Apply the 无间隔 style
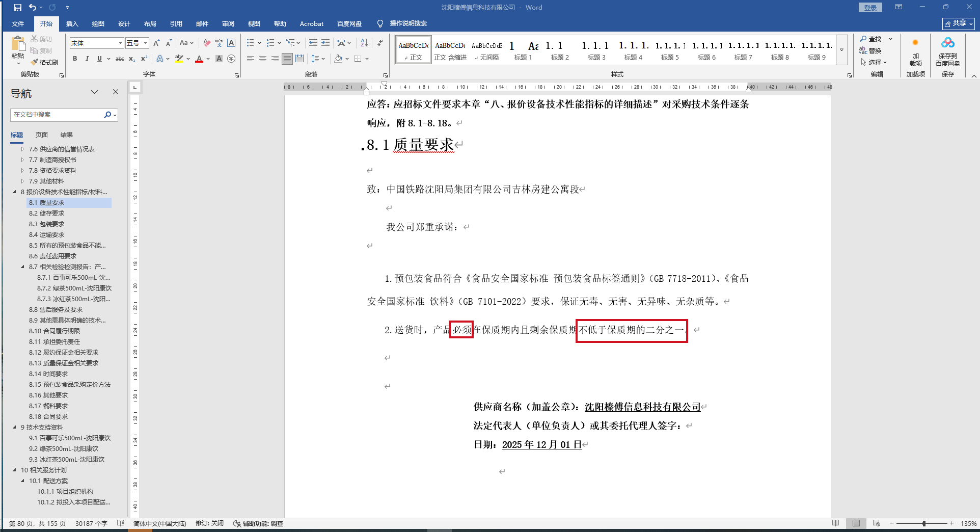 click(x=486, y=50)
